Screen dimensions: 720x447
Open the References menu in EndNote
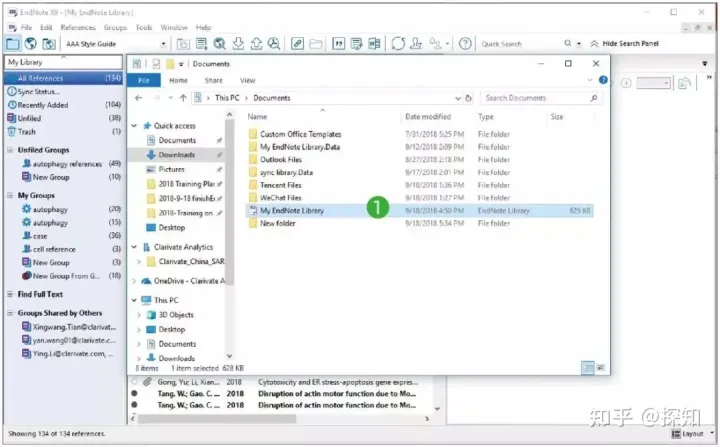click(x=78, y=27)
